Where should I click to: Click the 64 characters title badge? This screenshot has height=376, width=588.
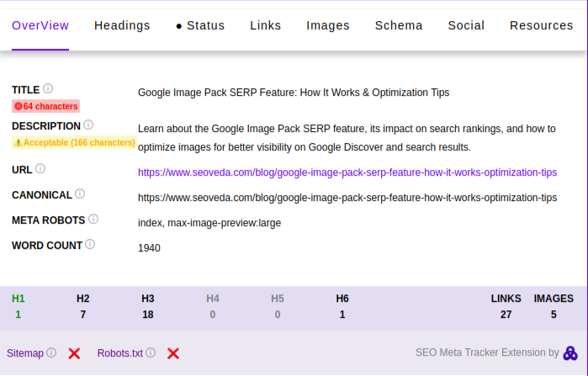45,106
